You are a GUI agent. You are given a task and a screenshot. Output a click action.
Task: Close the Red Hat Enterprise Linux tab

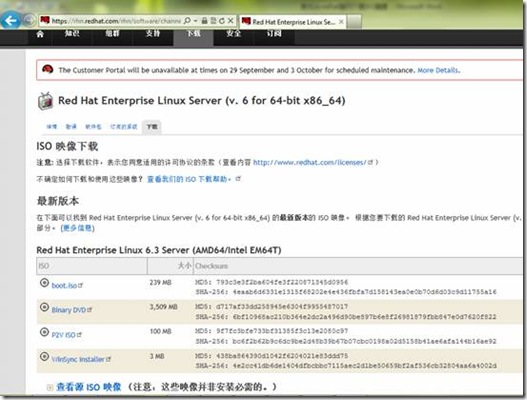(x=341, y=22)
